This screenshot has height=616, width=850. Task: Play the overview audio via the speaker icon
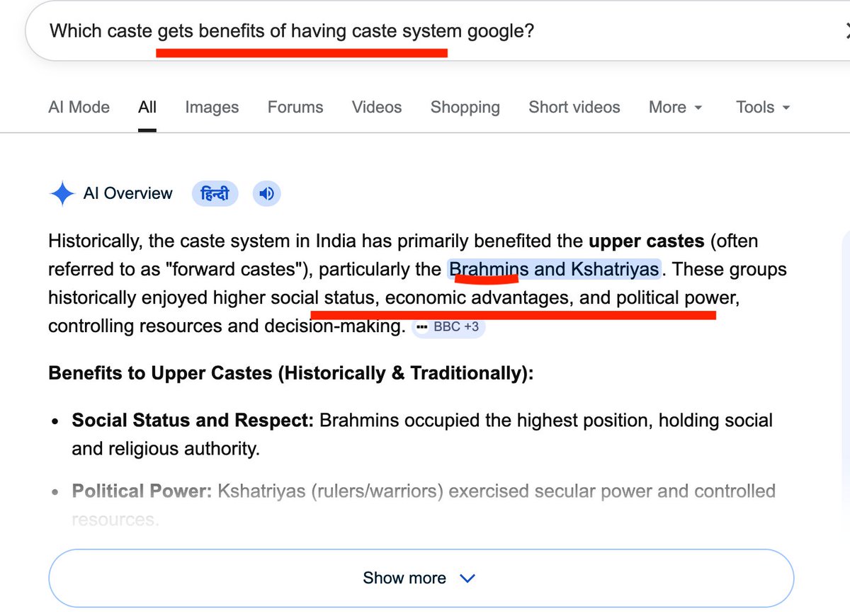click(266, 193)
